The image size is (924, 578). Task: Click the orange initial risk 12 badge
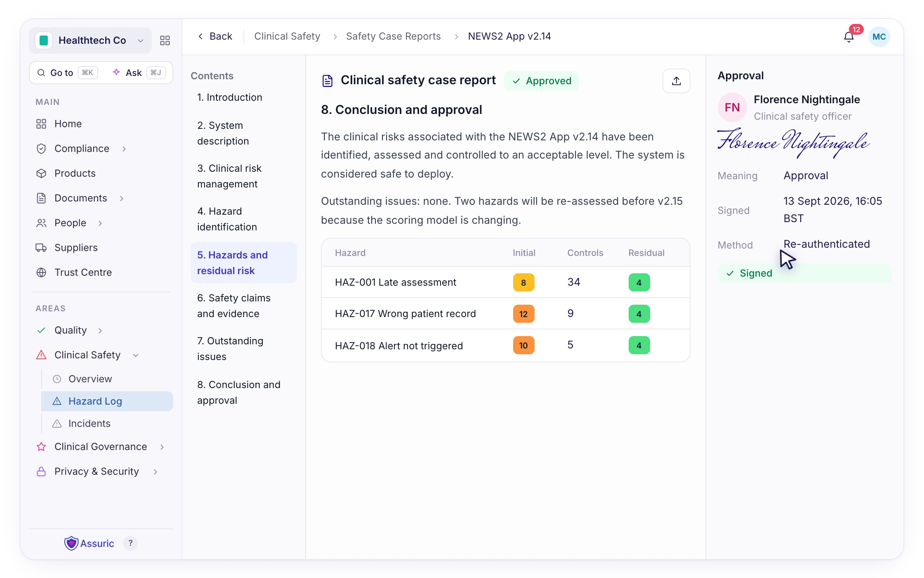pyautogui.click(x=523, y=314)
